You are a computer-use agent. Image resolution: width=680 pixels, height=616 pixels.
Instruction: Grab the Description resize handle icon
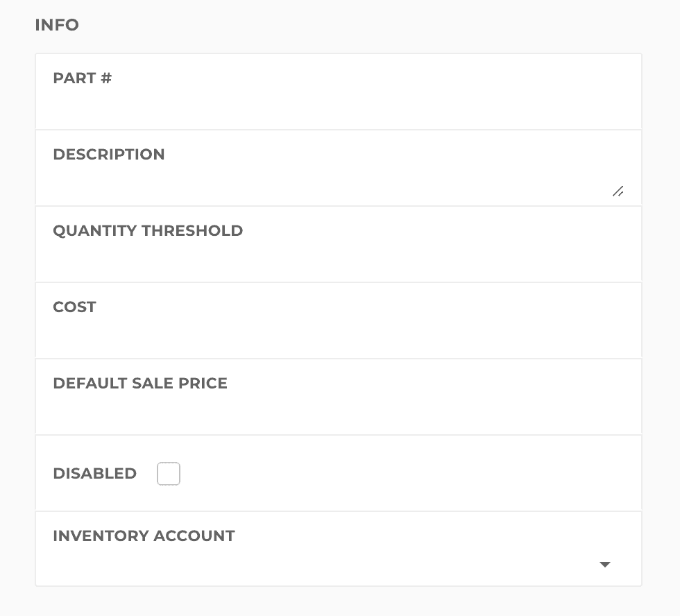click(618, 191)
